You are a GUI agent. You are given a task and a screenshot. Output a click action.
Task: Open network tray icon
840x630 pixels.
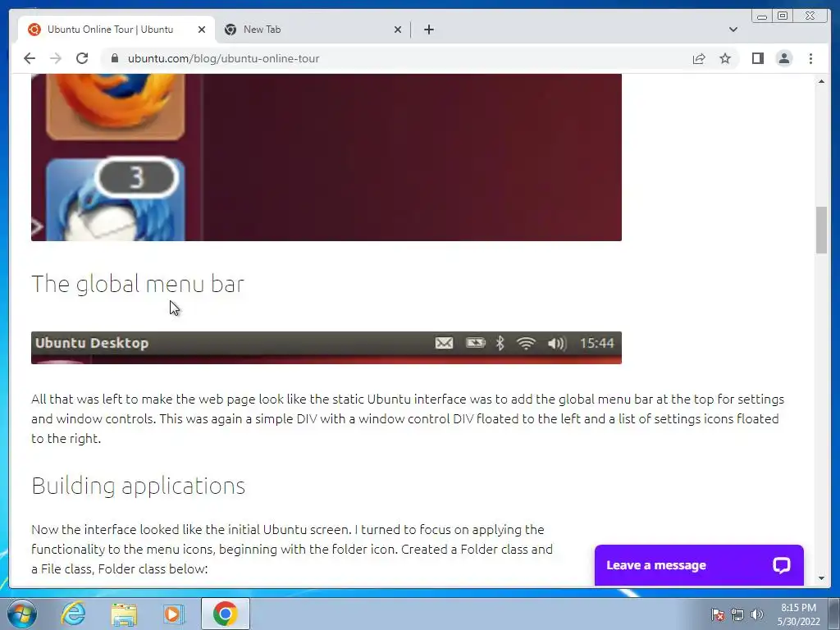click(x=737, y=614)
